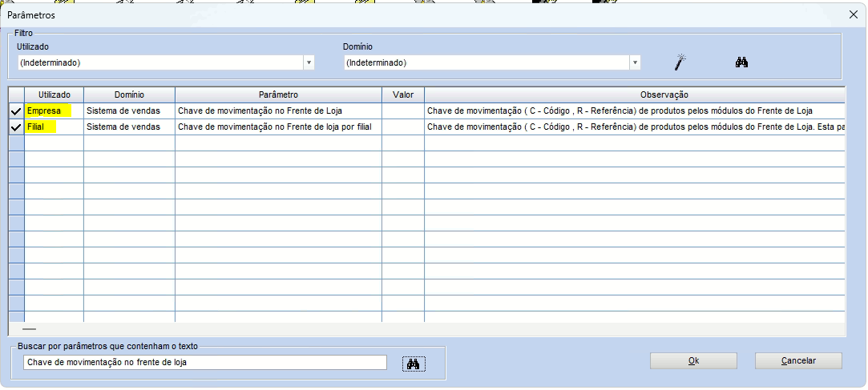The height and width of the screenshot is (390, 868).
Task: Select the Valor column header
Action: pos(403,94)
